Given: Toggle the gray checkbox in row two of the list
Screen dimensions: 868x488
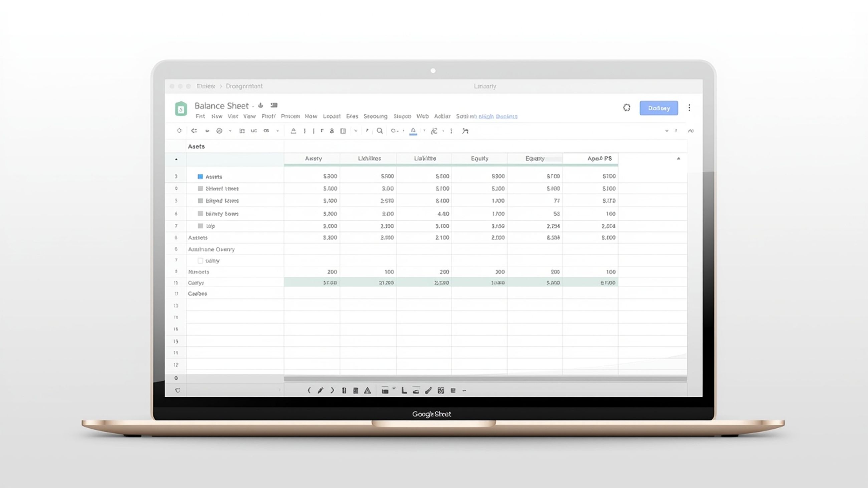Looking at the screenshot, I should tap(201, 189).
